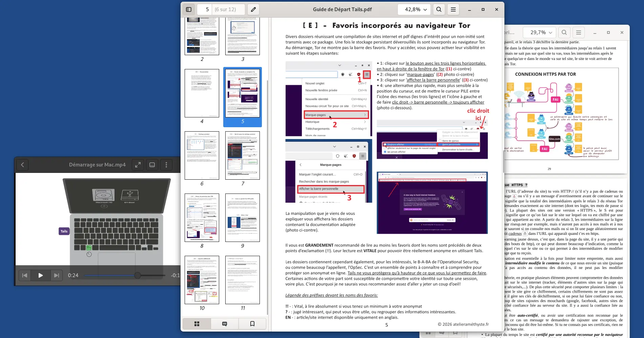This screenshot has height=338, width=644.
Task: Select the page 4 thumbnail in the sidebar
Action: [x=202, y=93]
